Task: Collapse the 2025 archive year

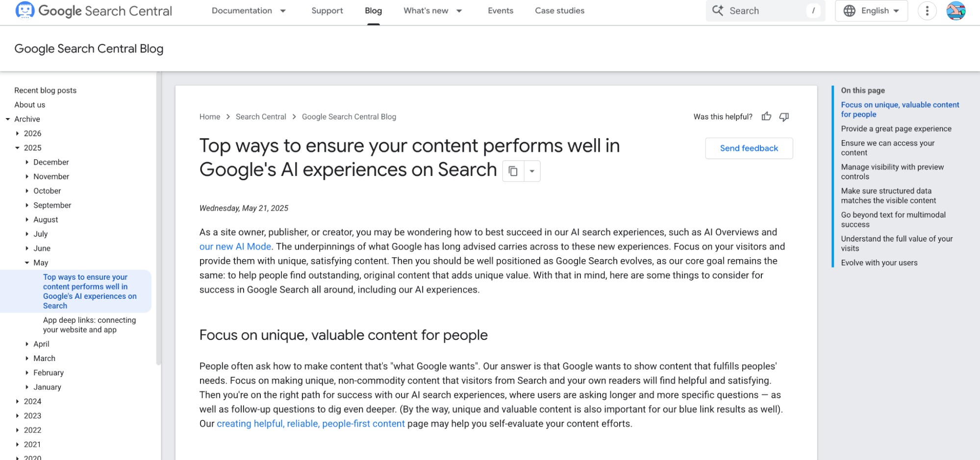Action: [18, 148]
